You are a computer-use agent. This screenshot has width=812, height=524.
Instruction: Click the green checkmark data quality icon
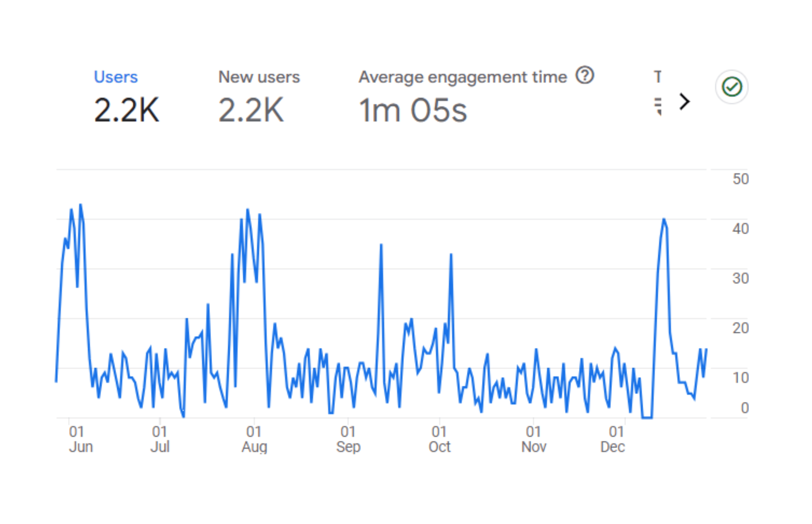731,87
